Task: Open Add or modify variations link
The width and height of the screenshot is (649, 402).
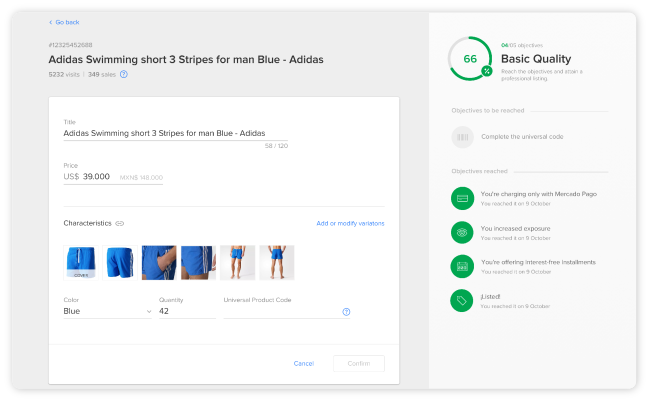Action: (x=350, y=224)
